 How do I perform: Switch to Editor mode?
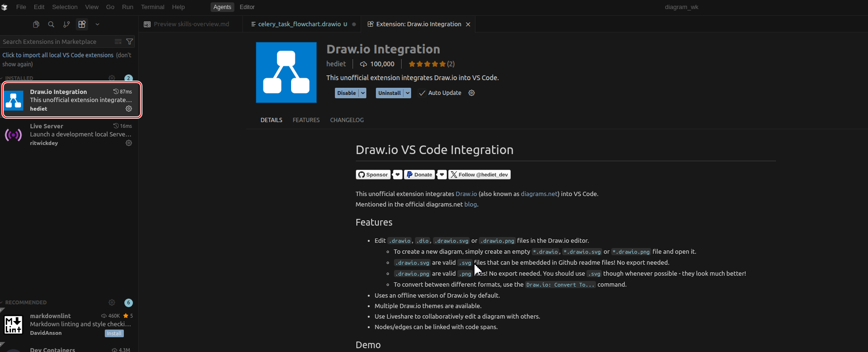[247, 7]
